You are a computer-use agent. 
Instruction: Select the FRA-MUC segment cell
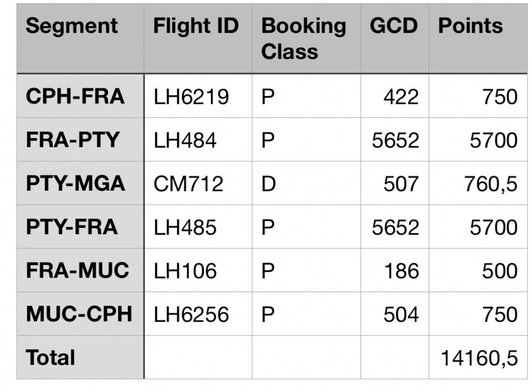(77, 271)
